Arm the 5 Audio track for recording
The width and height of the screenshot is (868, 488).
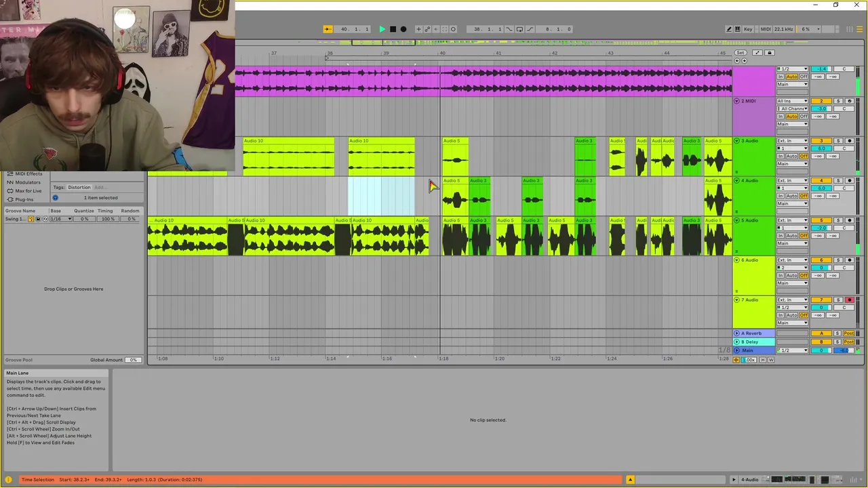(x=849, y=220)
